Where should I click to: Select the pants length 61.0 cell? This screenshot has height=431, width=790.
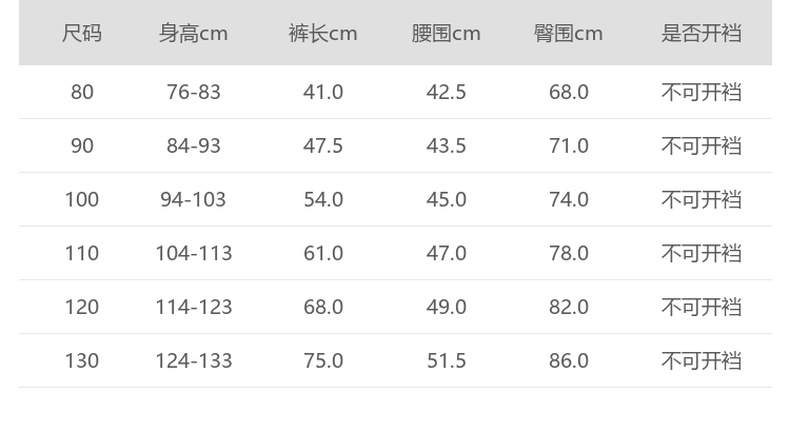click(323, 253)
